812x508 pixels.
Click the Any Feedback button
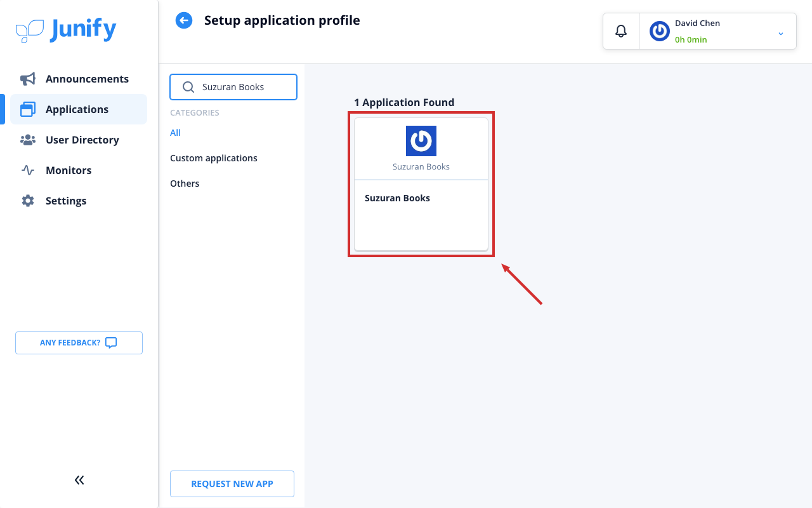[x=79, y=343]
